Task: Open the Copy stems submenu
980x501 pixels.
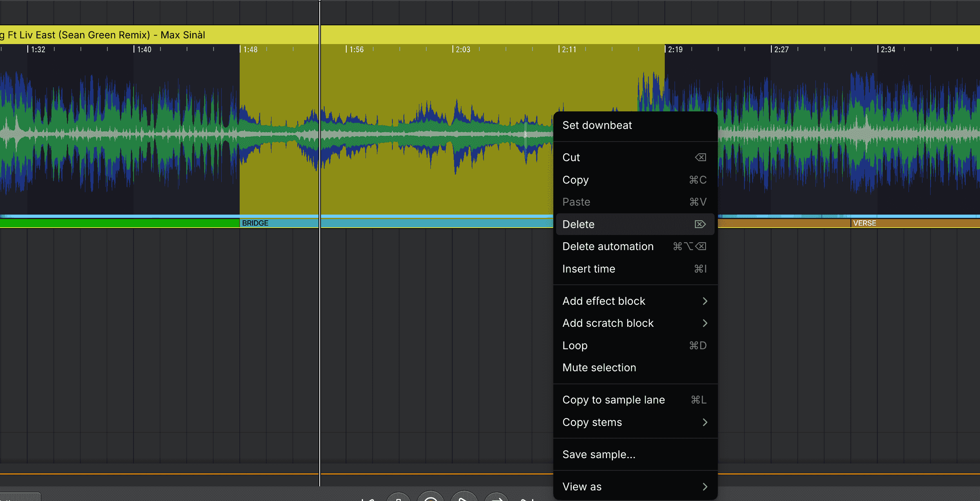Action: coord(635,422)
